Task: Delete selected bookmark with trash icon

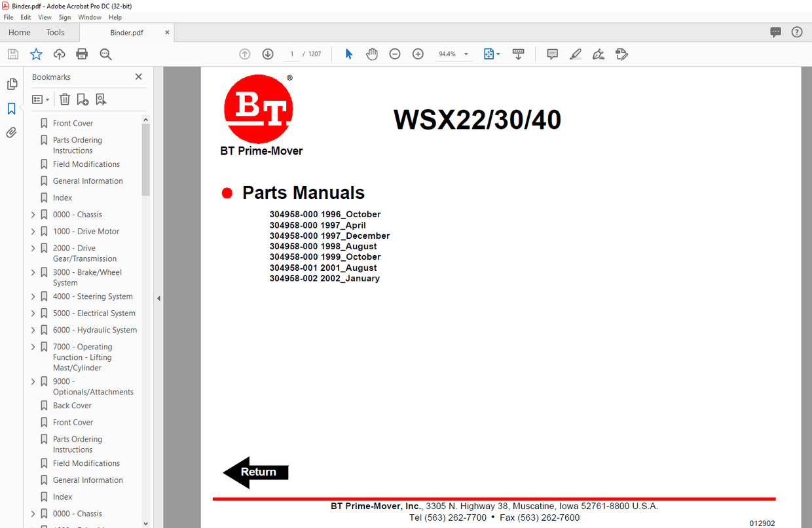Action: click(64, 99)
